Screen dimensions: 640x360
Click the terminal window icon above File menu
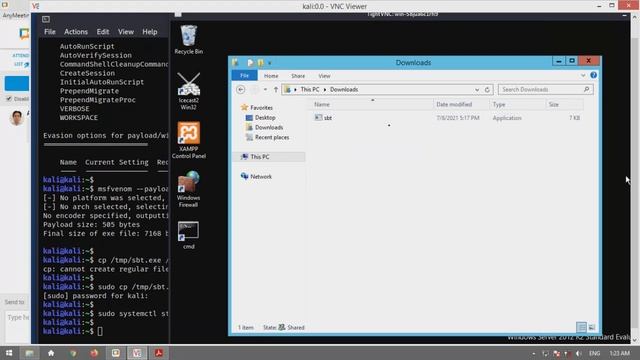coord(46,19)
